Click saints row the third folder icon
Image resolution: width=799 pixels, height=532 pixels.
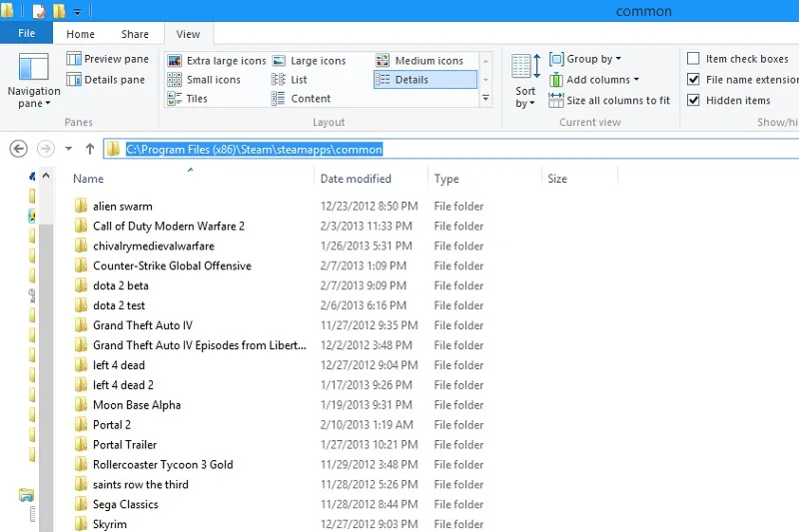[81, 484]
